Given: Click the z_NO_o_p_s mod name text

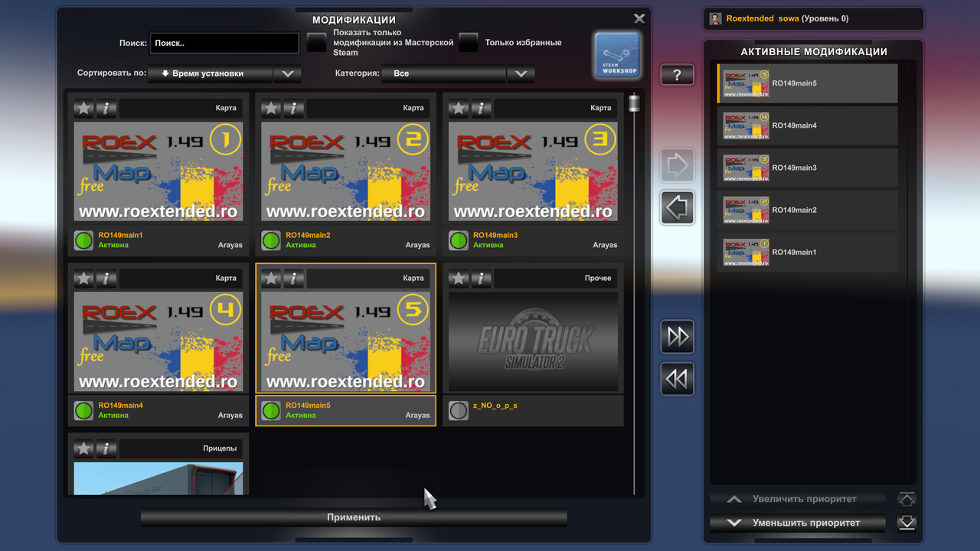Looking at the screenshot, I should 495,406.
